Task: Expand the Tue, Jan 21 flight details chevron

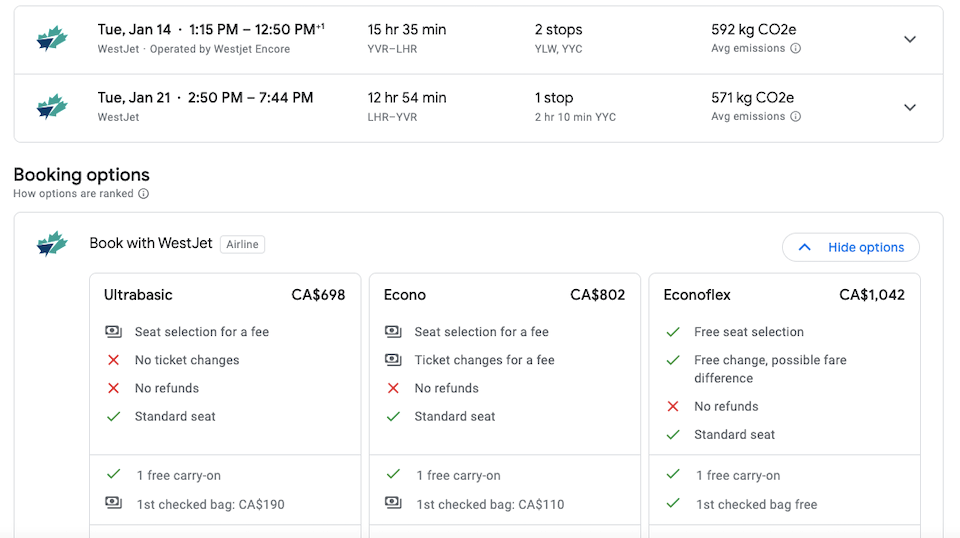Action: (910, 107)
